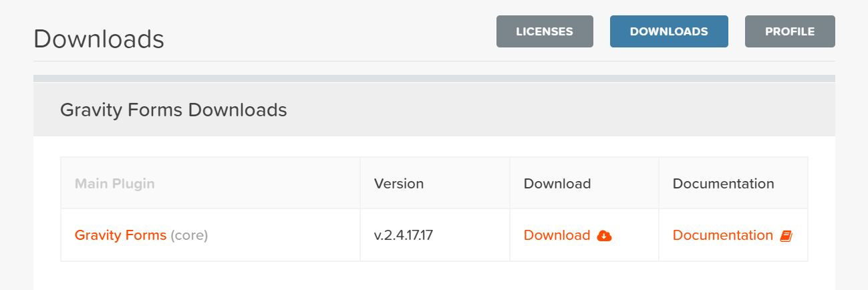The image size is (868, 290).
Task: Go to the Profile tab
Action: [x=790, y=31]
